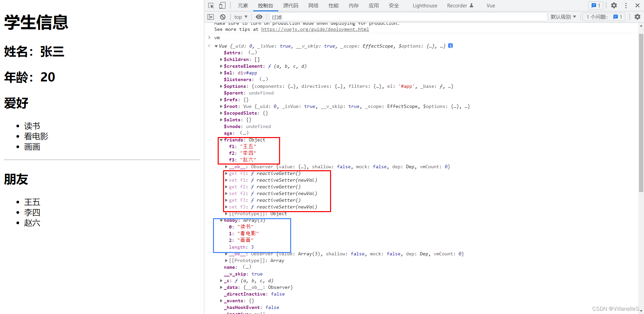The height and width of the screenshot is (314, 644).
Task: Open the DevTools three-dot menu
Action: click(626, 5)
